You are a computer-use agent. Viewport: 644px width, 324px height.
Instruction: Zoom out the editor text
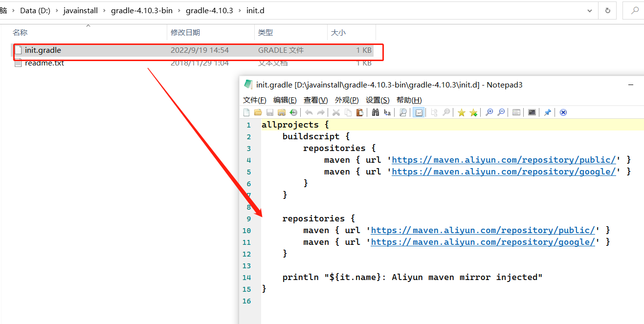501,112
